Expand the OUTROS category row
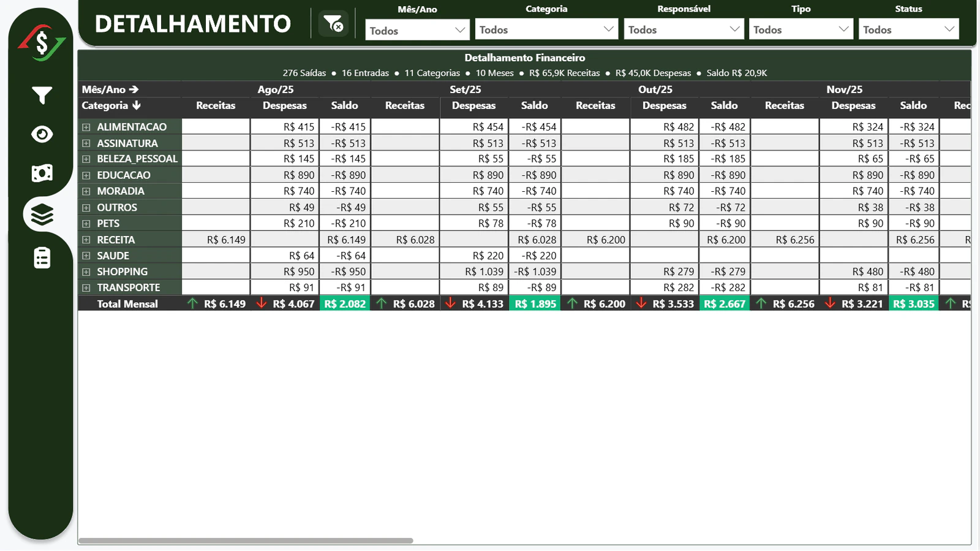 click(86, 208)
